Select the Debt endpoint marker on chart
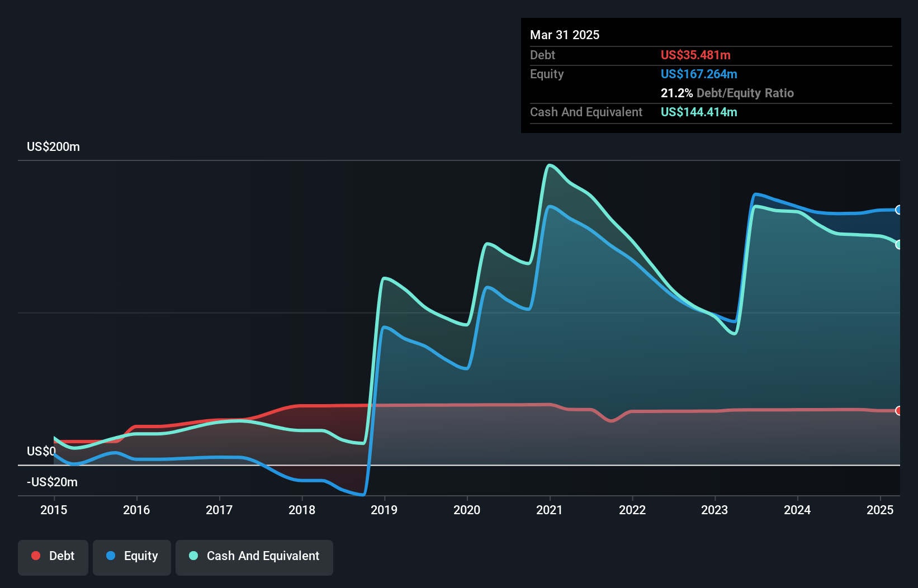The width and height of the screenshot is (918, 588). coord(898,411)
